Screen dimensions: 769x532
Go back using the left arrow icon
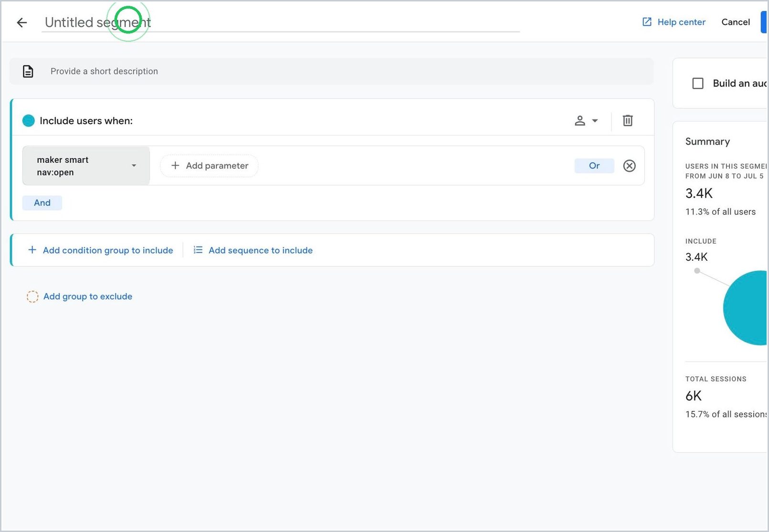pyautogui.click(x=22, y=22)
